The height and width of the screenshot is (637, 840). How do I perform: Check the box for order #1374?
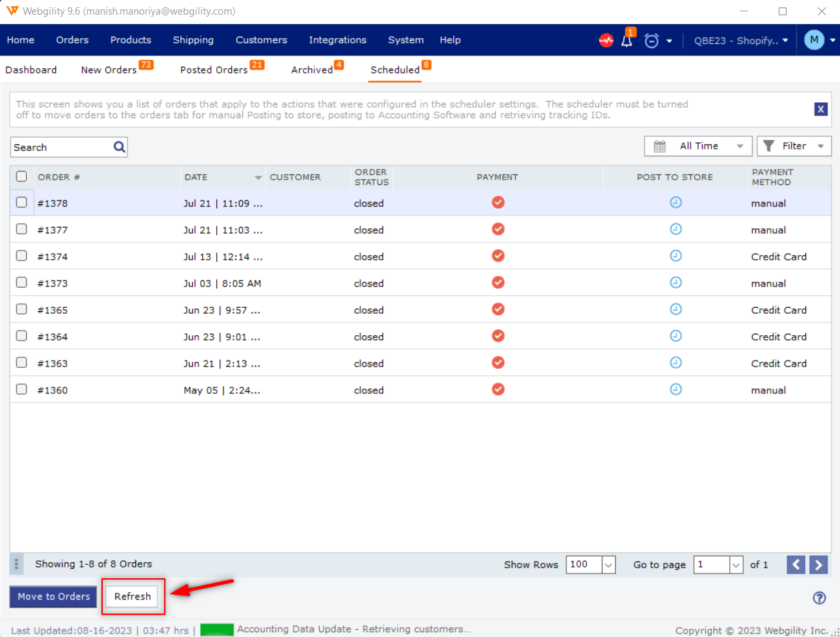coord(21,256)
